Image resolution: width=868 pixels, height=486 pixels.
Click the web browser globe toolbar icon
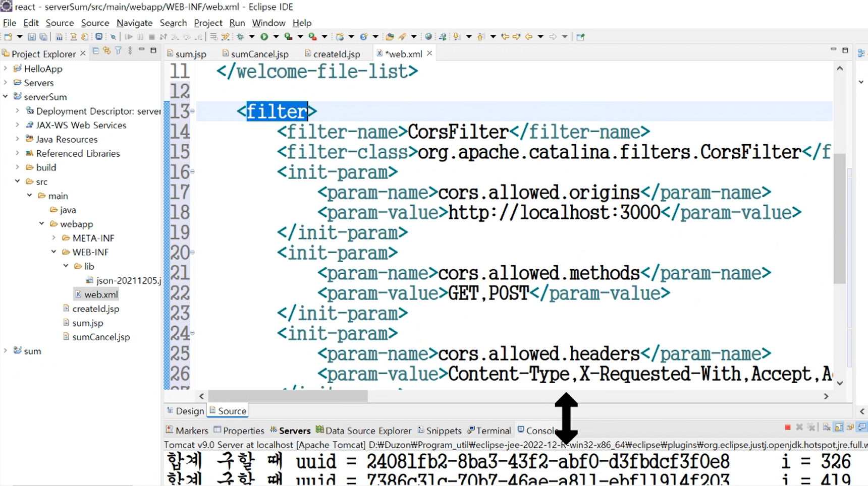pyautogui.click(x=428, y=37)
